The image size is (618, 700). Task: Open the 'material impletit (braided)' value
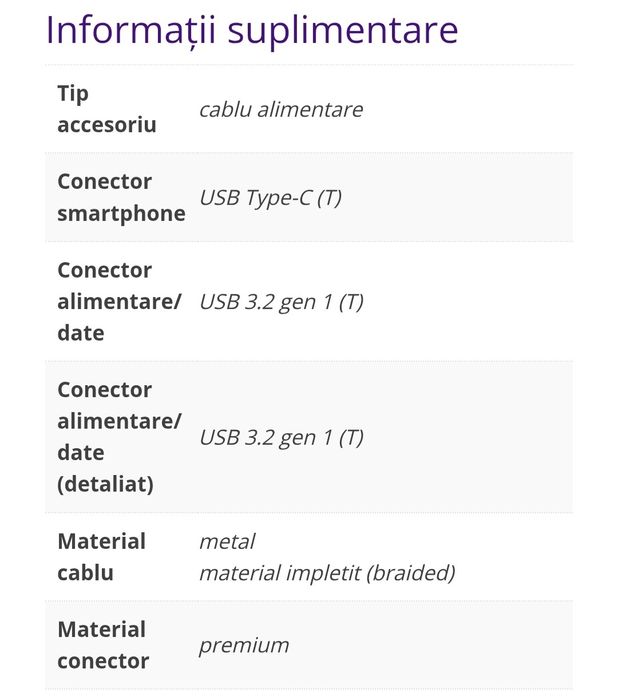click(x=327, y=573)
